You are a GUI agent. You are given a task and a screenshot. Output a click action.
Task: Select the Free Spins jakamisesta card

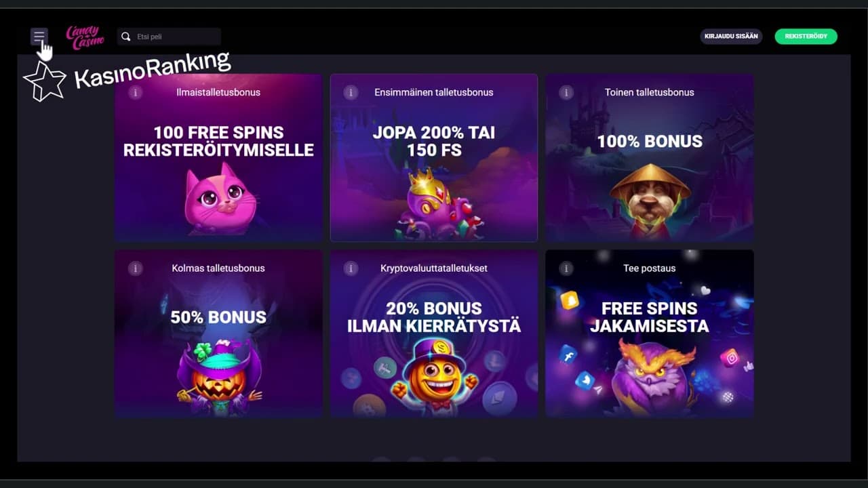coord(650,333)
